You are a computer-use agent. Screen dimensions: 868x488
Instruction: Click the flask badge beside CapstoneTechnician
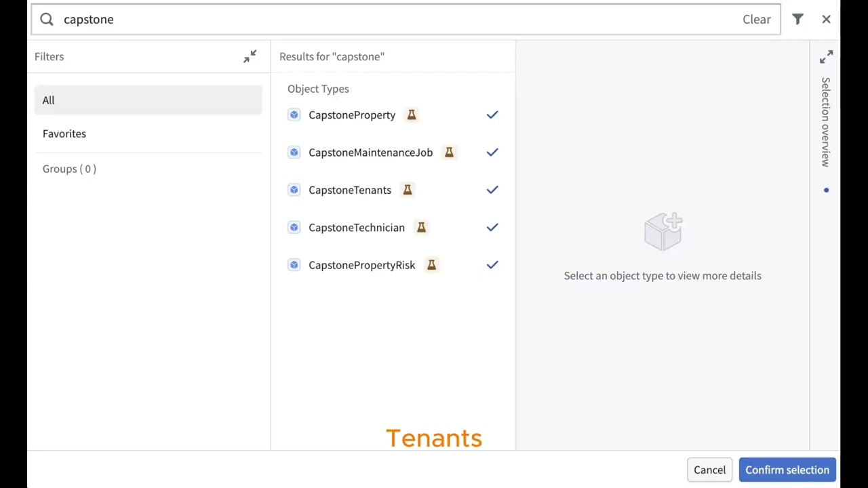coord(421,227)
